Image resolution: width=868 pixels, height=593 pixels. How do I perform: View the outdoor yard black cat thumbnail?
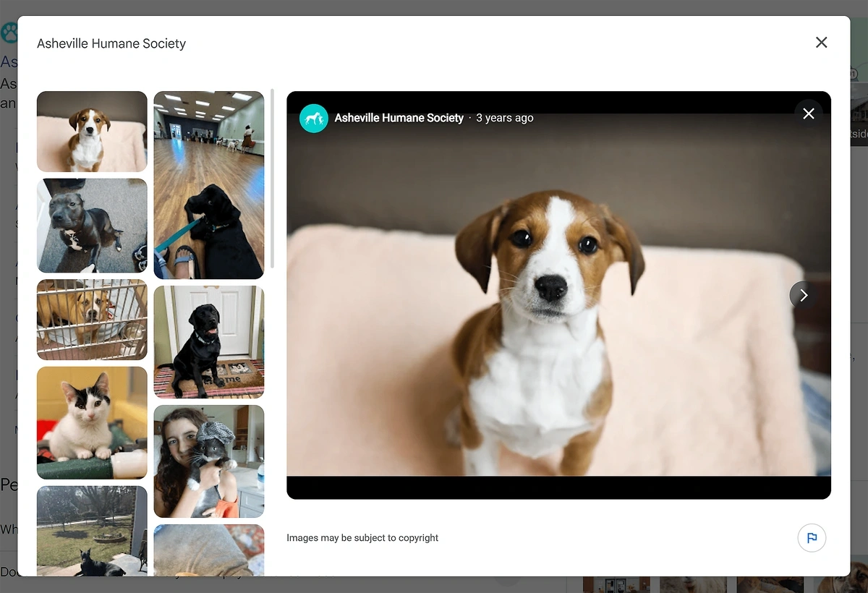[92, 532]
